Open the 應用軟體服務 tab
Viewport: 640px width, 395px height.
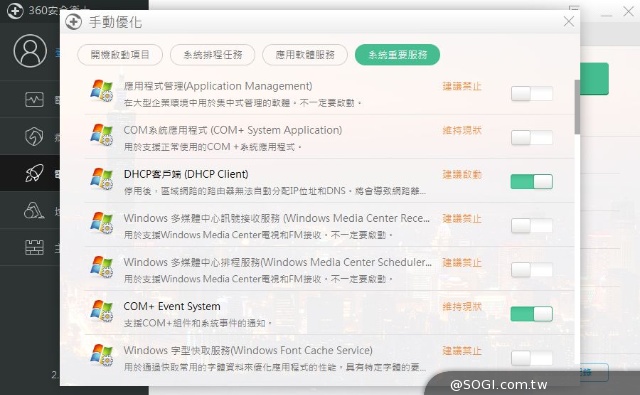(x=305, y=55)
